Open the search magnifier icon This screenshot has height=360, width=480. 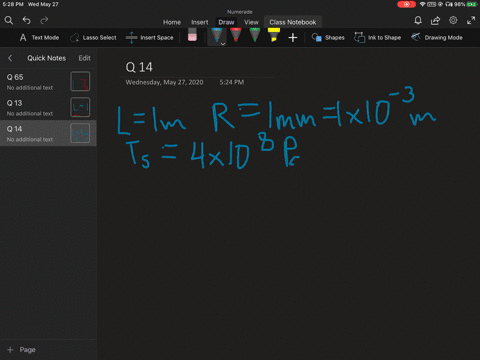coord(9,21)
